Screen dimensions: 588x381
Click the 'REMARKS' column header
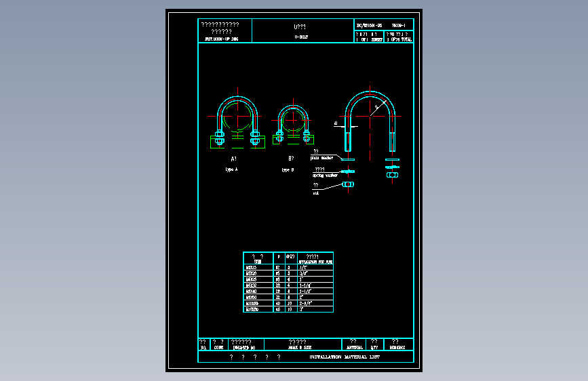coord(397,348)
